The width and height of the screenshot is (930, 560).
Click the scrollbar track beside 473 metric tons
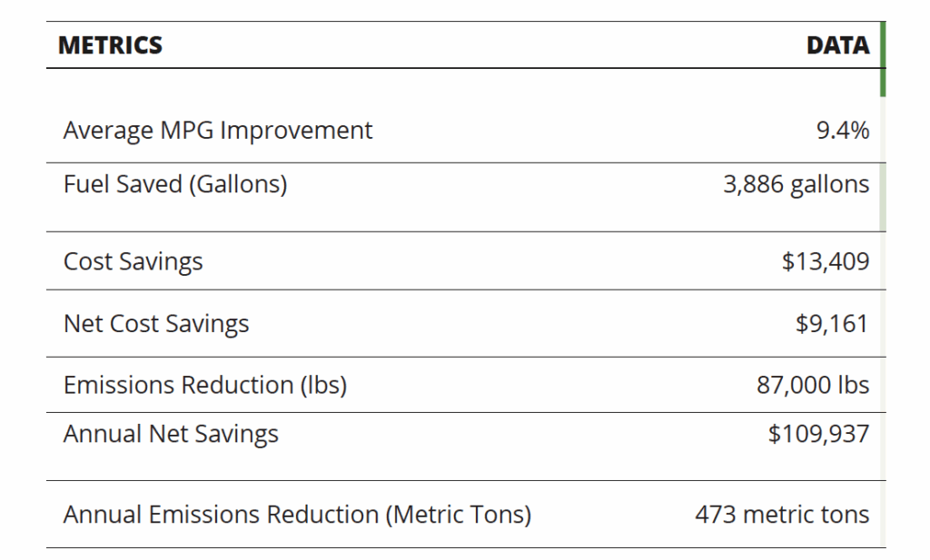click(x=883, y=515)
